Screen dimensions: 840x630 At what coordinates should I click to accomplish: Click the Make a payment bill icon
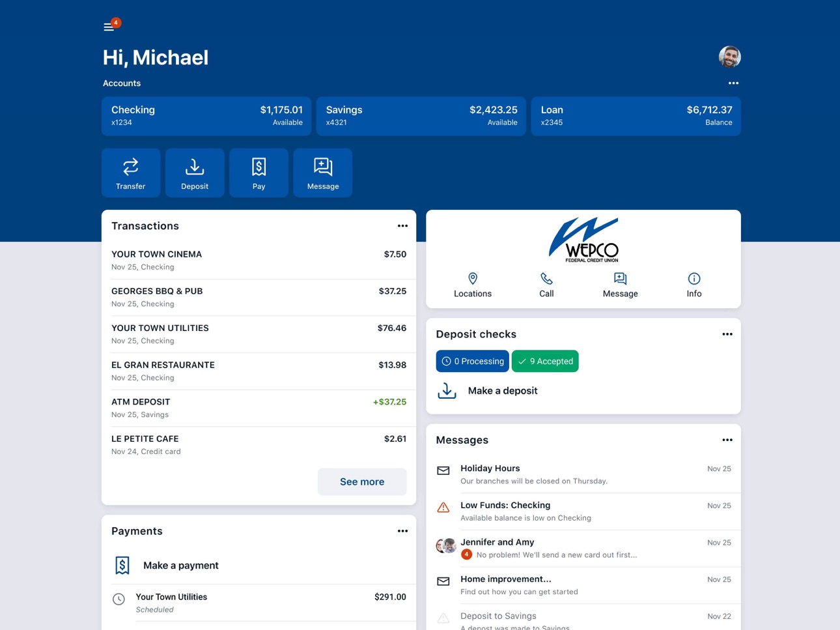(122, 566)
